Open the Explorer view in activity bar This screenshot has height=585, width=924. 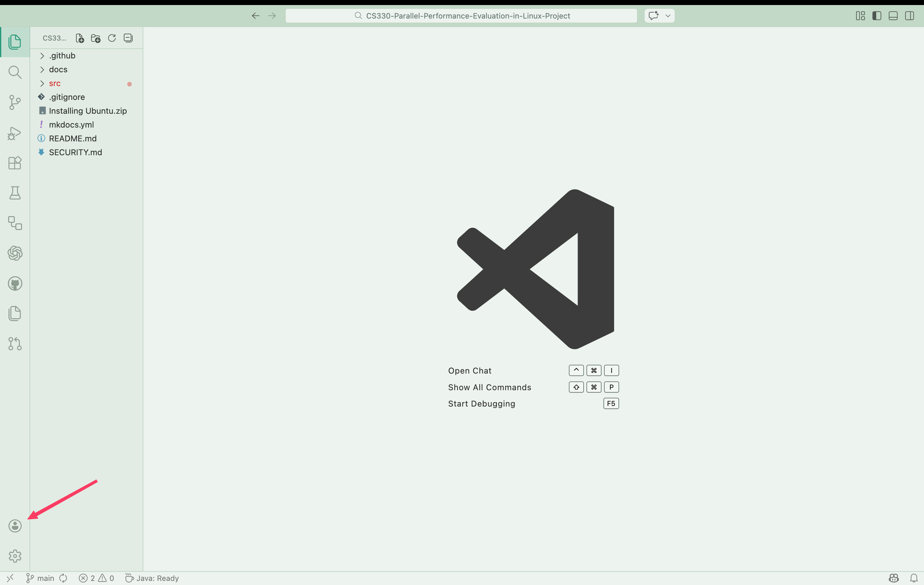[14, 42]
